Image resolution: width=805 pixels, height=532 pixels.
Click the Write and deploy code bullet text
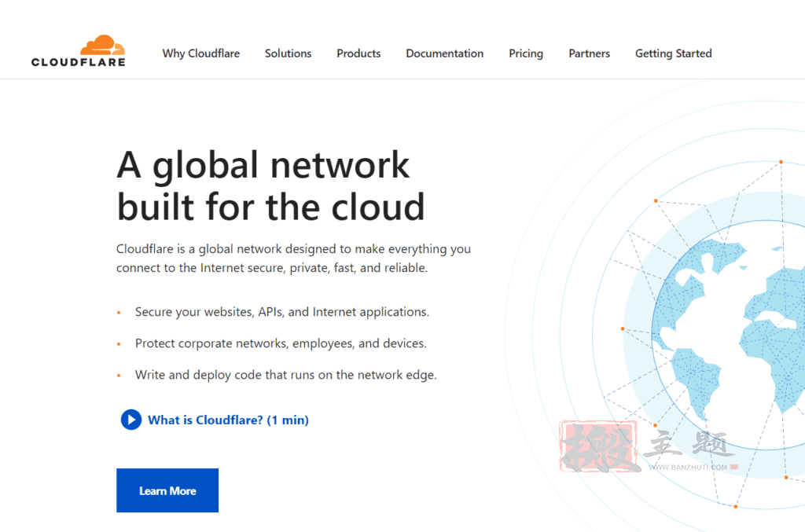[x=286, y=375]
